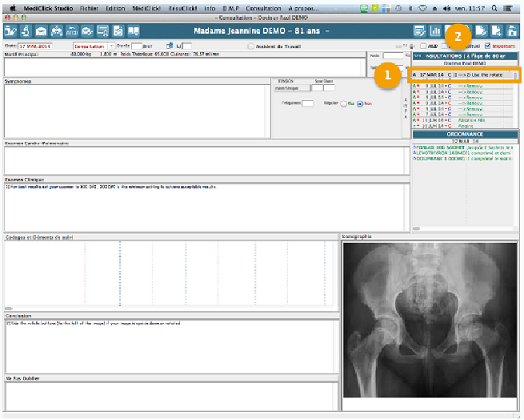Open the D.M.P menu in the menu bar
524x420 pixels.
tap(231, 8)
